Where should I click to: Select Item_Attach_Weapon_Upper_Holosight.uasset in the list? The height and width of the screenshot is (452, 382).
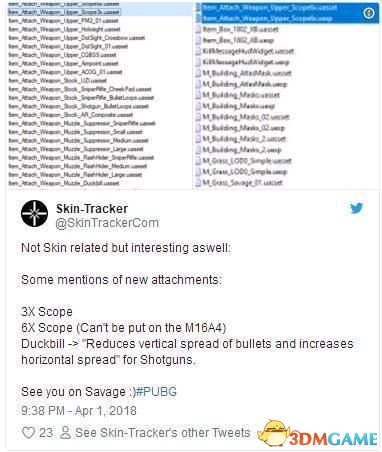click(x=64, y=29)
